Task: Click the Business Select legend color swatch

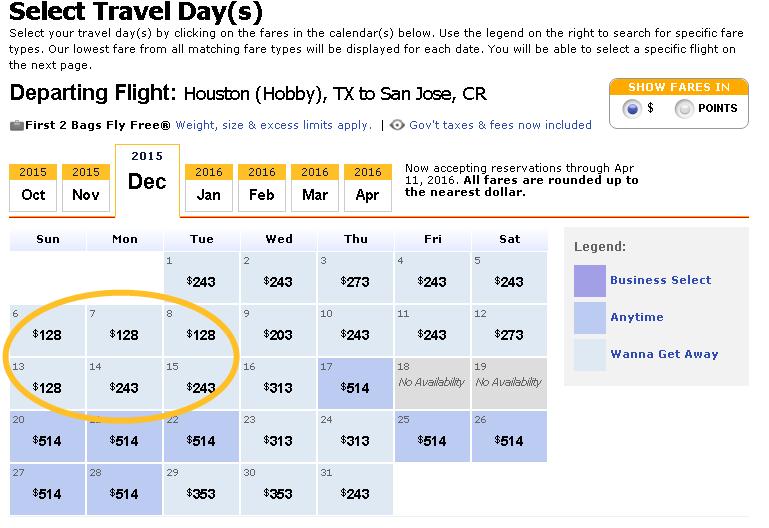Action: (590, 280)
